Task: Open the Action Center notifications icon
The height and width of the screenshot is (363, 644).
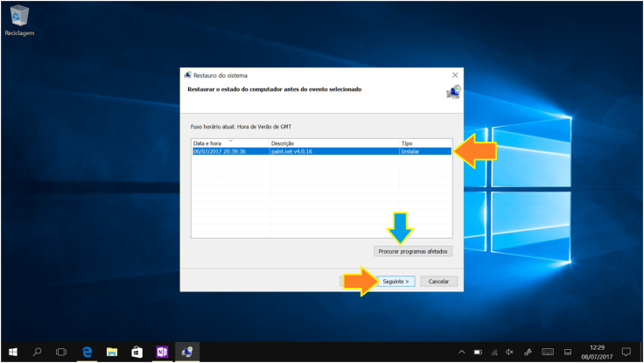Action: point(626,352)
